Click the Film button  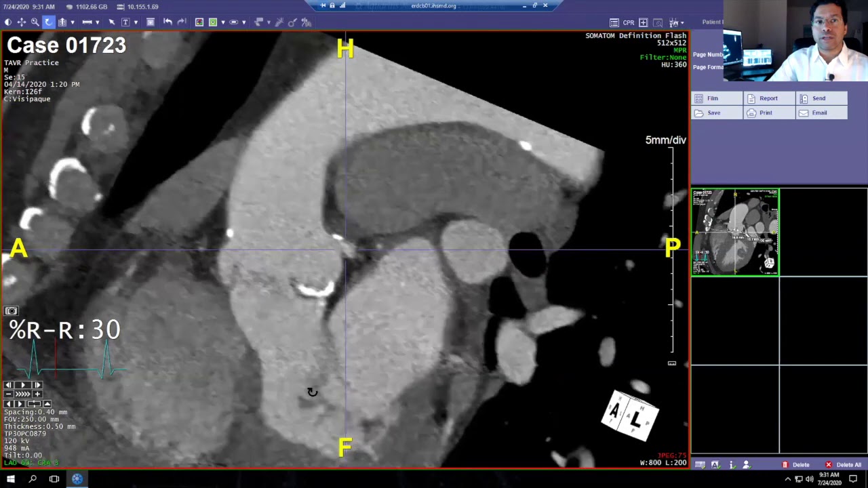click(x=717, y=98)
